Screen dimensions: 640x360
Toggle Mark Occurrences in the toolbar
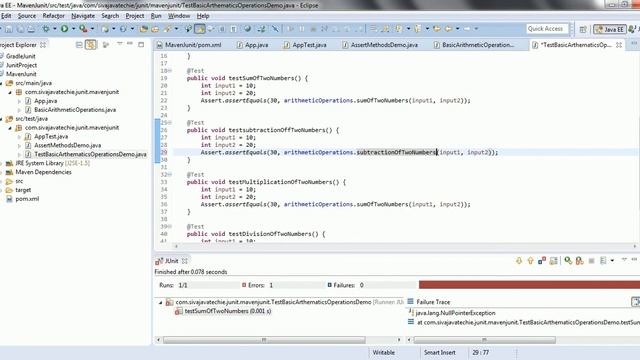pos(200,29)
